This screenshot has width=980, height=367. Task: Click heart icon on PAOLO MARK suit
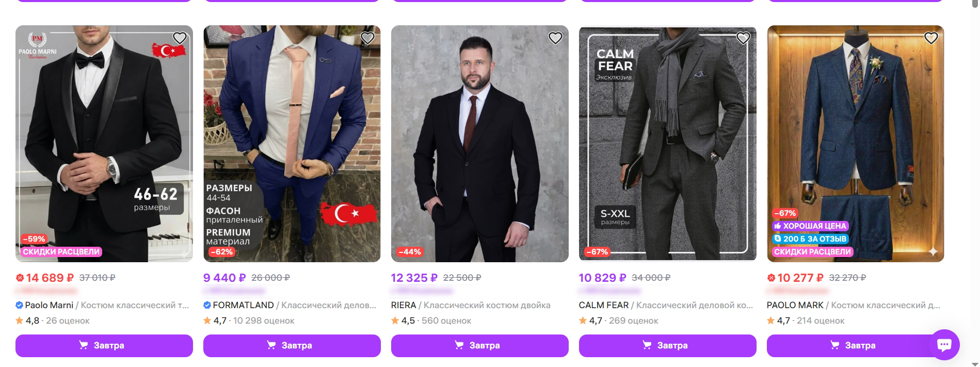point(931,38)
